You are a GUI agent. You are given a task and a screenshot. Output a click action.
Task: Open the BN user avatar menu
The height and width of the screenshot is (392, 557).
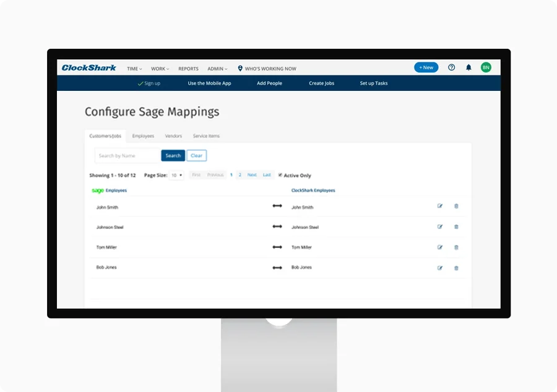coord(486,67)
